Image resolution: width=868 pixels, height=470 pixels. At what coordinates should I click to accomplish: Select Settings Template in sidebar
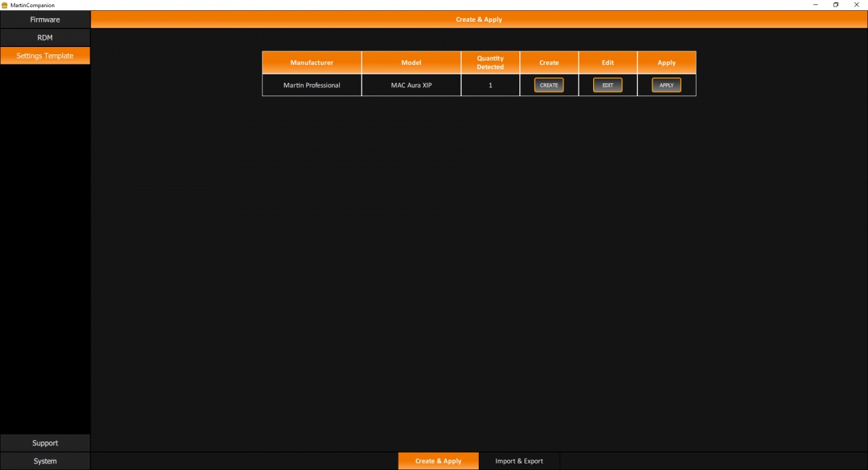pos(45,56)
